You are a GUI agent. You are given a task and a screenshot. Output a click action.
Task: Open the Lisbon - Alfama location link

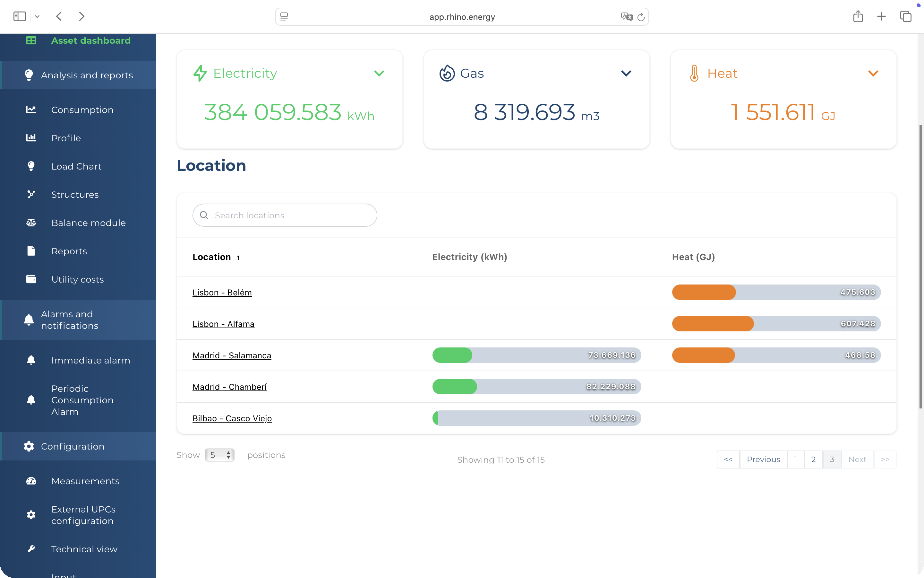tap(223, 324)
